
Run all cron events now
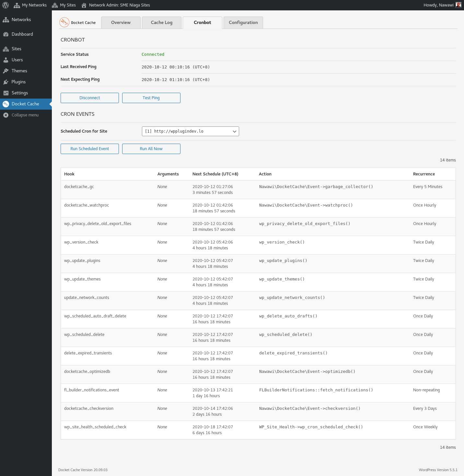pos(151,149)
